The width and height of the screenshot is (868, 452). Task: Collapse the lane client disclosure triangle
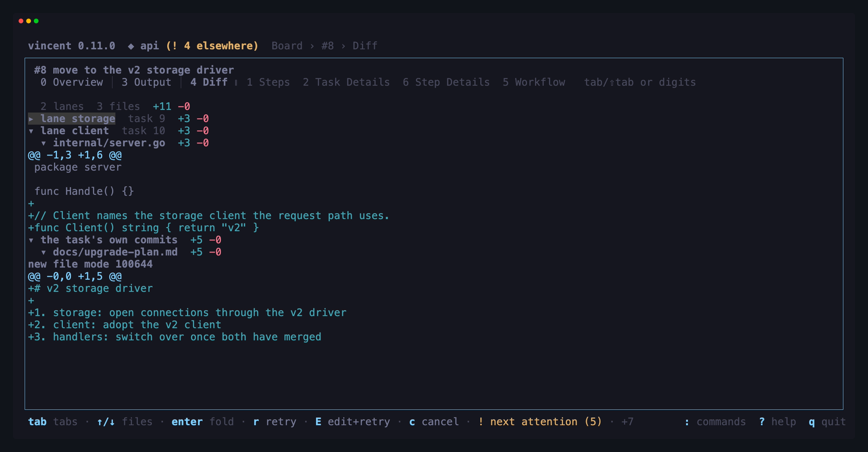tap(31, 131)
